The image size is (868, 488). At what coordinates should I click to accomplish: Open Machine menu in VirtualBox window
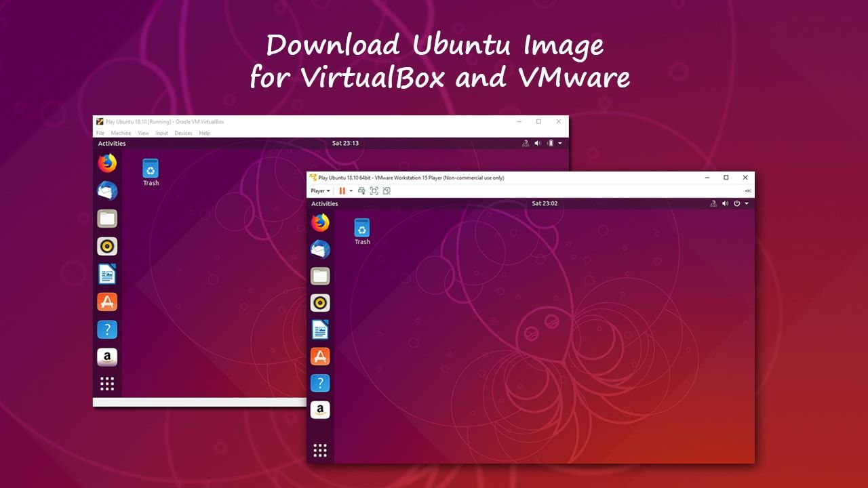coord(121,134)
